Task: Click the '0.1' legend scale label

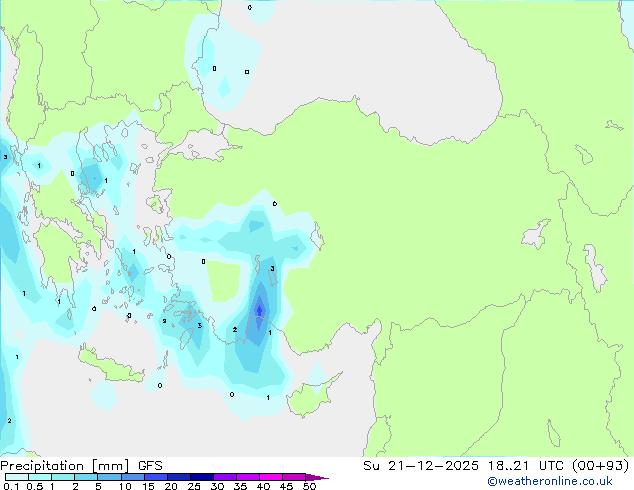Action: tap(11, 486)
